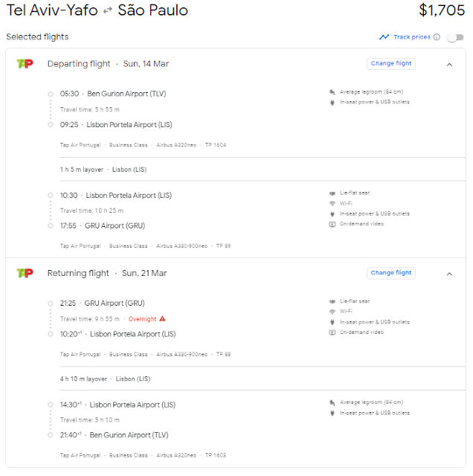Click TAP airline logo on departing flight
473x476 pixels.
(x=25, y=63)
